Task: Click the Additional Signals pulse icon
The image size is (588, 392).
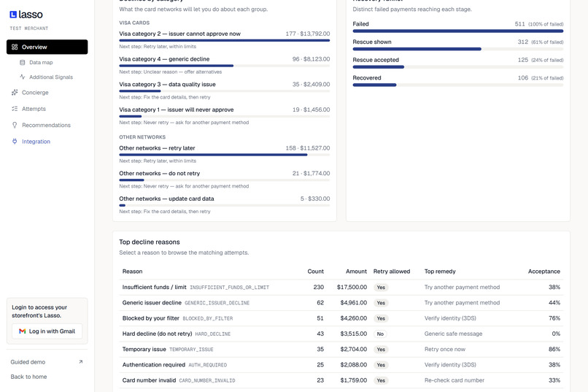Action: 23,77
